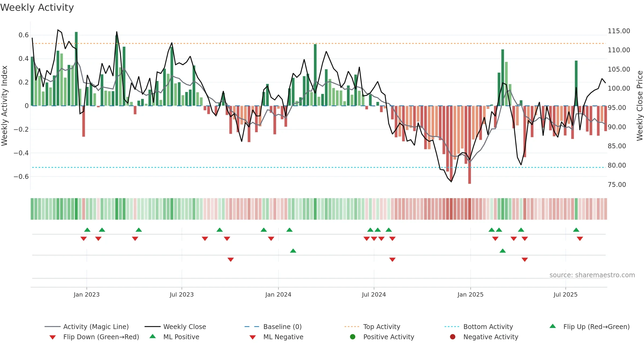Click the ML Positive marker in early 2025
This screenshot has height=362, width=644.
503,251
